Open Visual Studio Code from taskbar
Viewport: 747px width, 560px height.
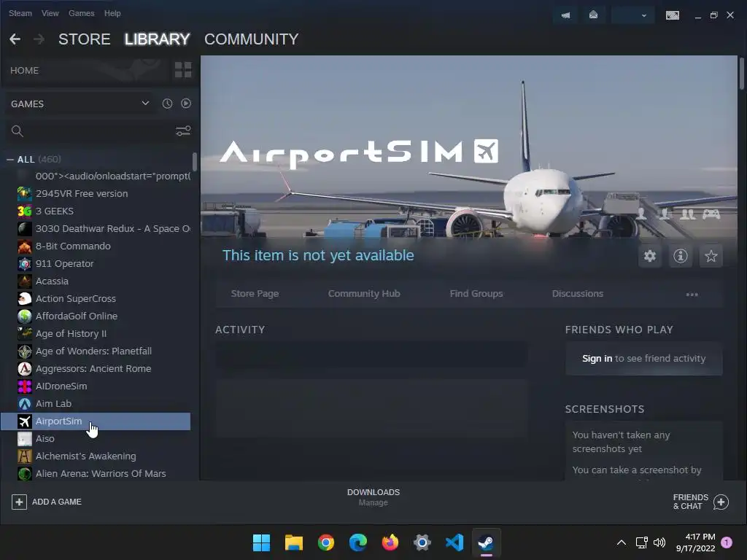point(454,542)
